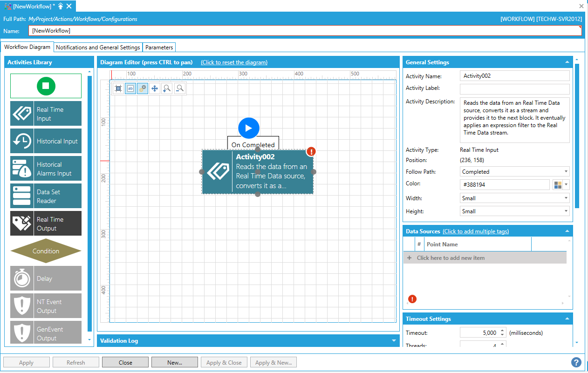
Task: Select the Real Time Output activity
Action: click(46, 224)
